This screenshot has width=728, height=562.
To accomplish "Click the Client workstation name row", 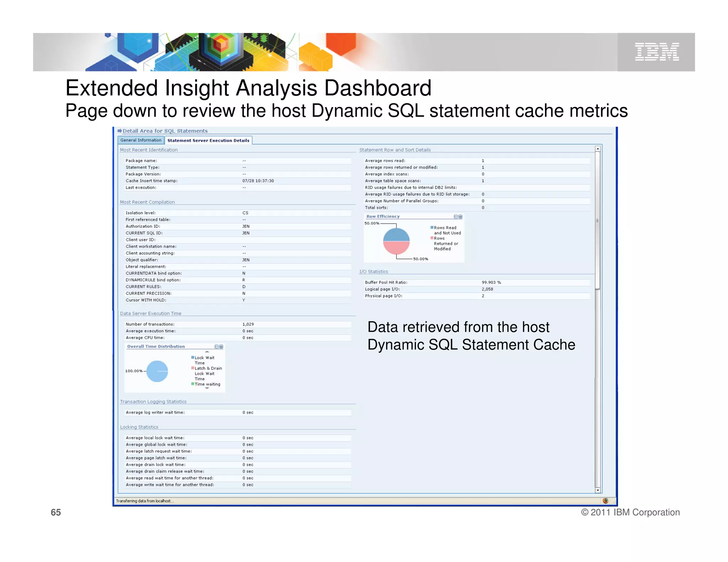I will coord(237,247).
